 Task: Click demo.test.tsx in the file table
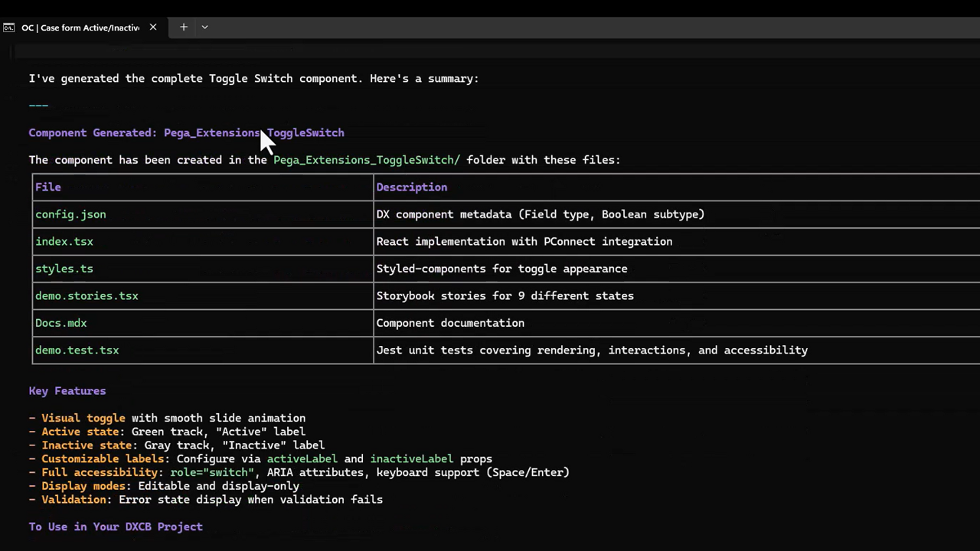click(x=77, y=350)
